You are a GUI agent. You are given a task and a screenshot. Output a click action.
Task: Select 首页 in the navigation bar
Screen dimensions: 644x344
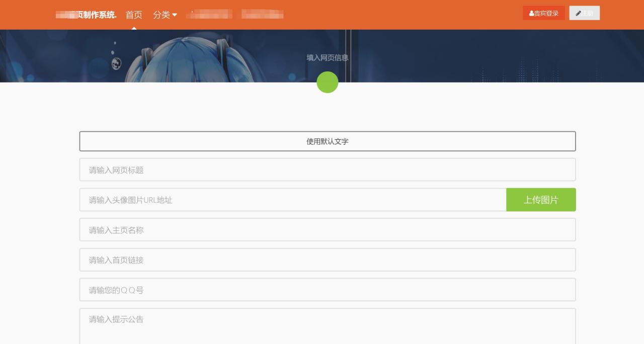pos(134,15)
